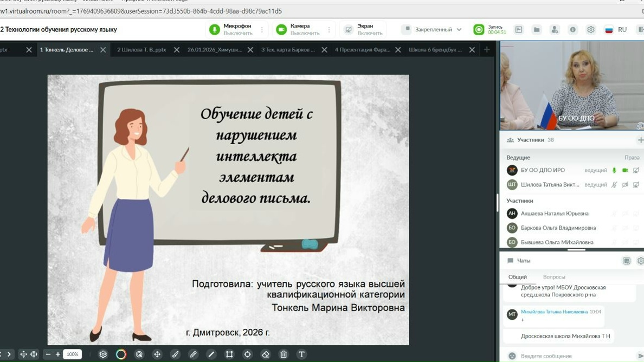Activate the laser pointer cursor tool
This screenshot has height=362, width=644.
coord(139,354)
